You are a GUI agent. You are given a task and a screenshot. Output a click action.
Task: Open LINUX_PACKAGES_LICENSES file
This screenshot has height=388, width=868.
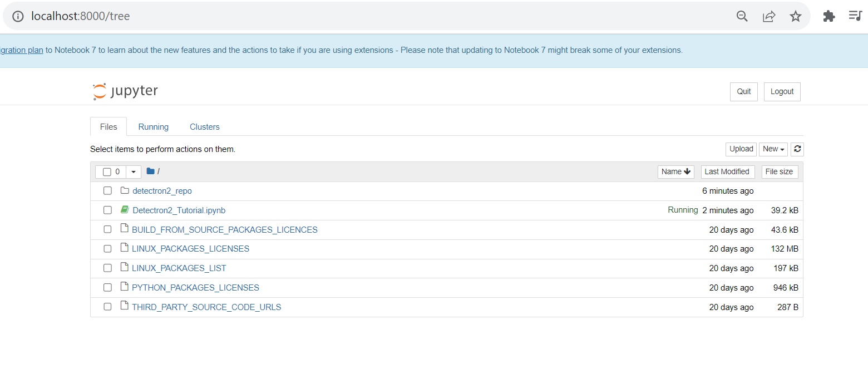point(190,249)
